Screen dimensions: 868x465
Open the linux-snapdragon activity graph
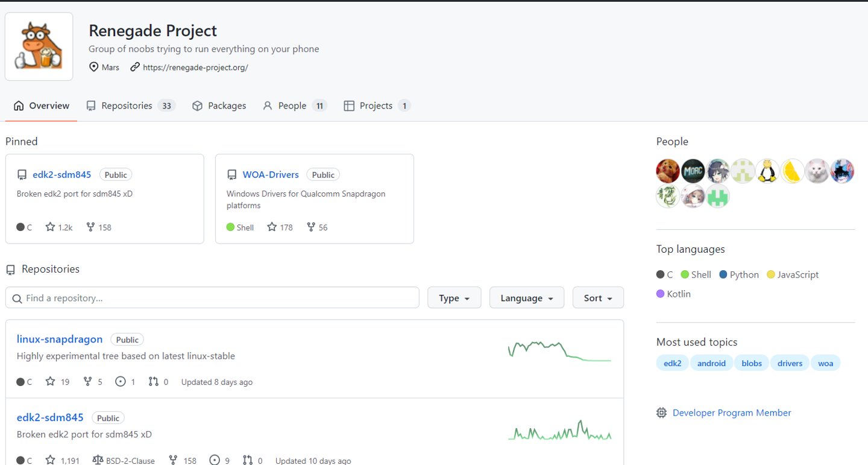(x=559, y=351)
